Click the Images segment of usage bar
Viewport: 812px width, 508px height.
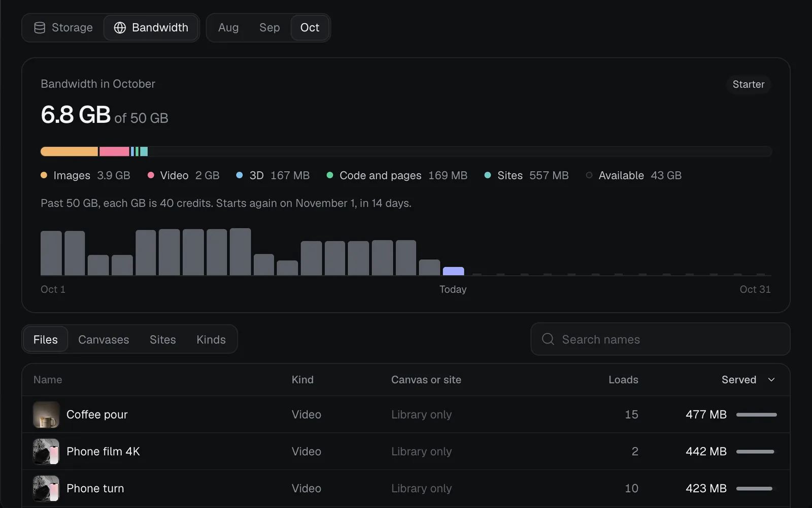pyautogui.click(x=69, y=151)
